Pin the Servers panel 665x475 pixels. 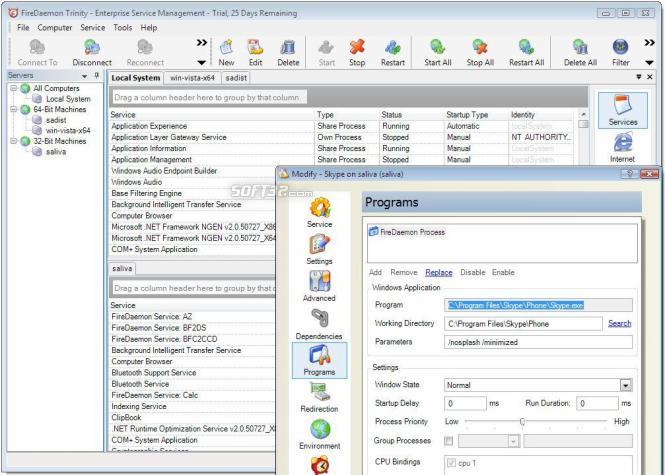coord(97,75)
